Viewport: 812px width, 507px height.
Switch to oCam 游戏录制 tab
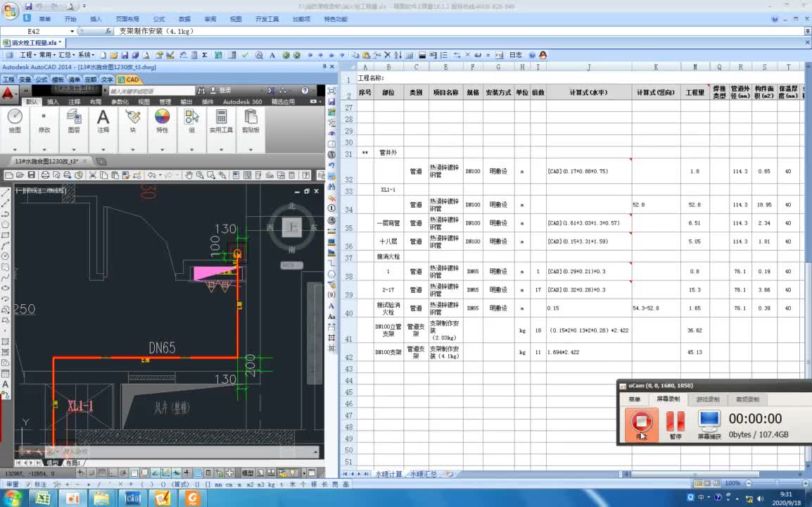click(x=707, y=399)
